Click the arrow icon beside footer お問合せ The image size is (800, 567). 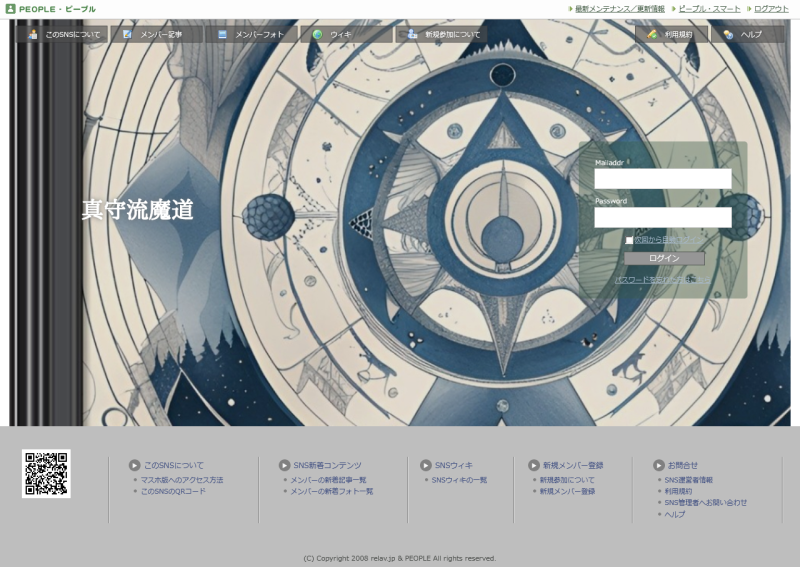click(x=659, y=465)
